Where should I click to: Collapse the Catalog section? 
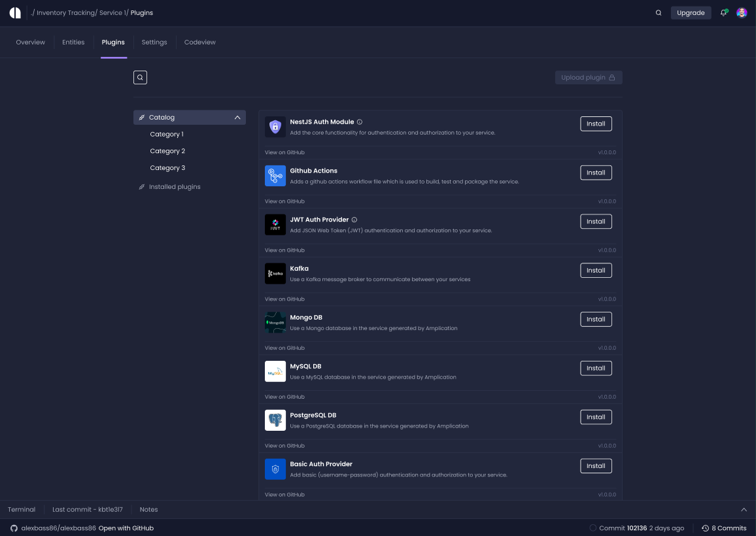click(x=237, y=117)
